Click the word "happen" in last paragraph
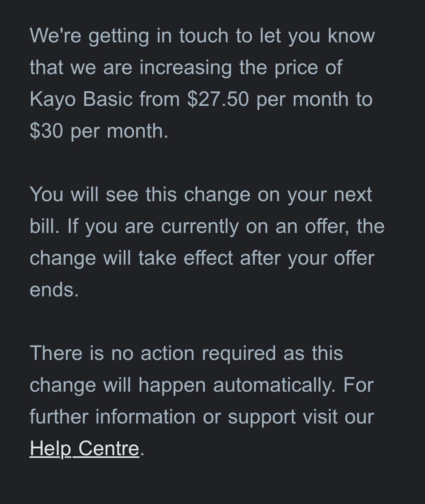Image resolution: width=425 pixels, height=504 pixels. point(172,385)
